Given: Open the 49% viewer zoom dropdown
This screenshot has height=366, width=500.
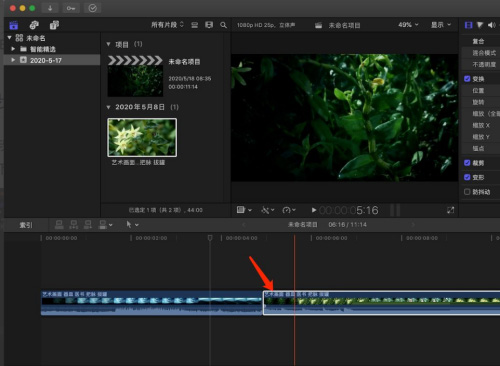Looking at the screenshot, I should click(408, 25).
